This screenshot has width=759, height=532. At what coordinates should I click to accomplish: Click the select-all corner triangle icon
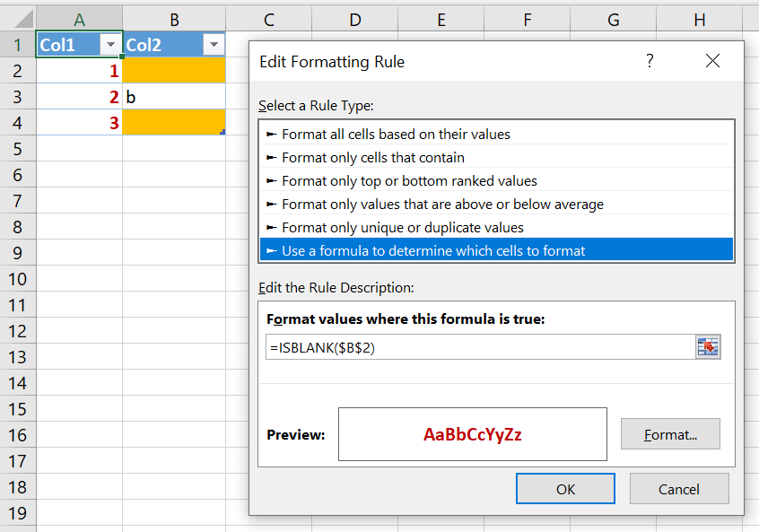click(x=23, y=20)
